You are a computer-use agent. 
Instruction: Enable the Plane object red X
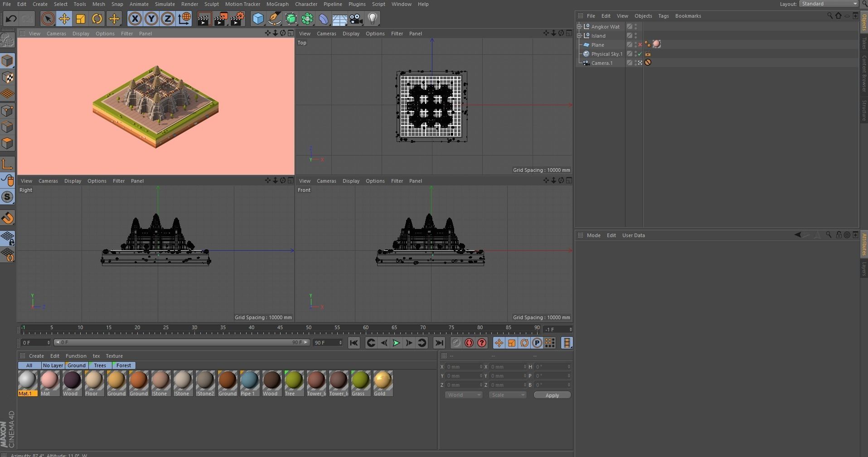coord(640,45)
